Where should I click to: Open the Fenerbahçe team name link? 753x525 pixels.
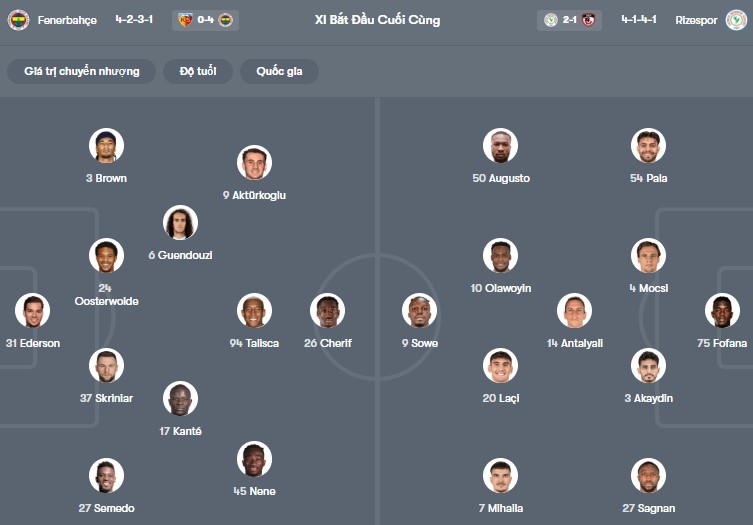click(67, 20)
